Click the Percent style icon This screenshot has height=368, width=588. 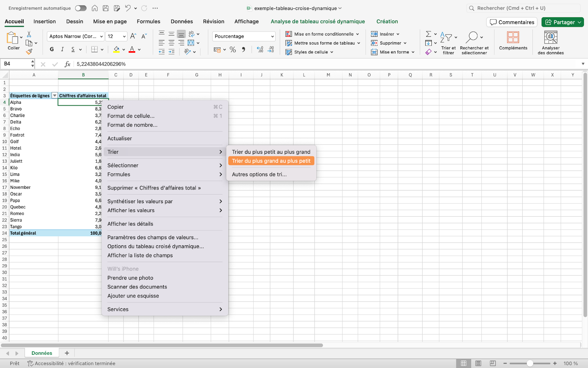pos(233,49)
